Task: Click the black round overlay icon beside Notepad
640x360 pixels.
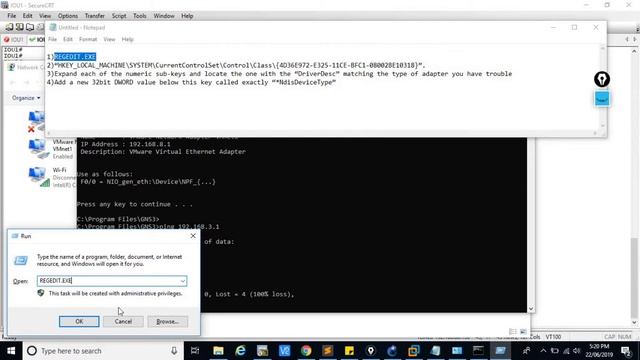Action: (602, 79)
